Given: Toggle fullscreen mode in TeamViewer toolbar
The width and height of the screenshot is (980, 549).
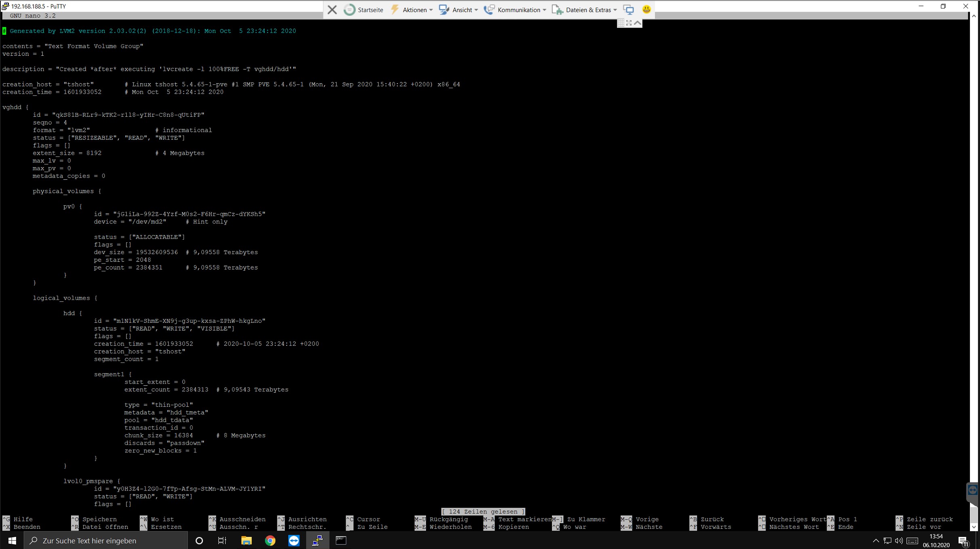Looking at the screenshot, I should 629,23.
